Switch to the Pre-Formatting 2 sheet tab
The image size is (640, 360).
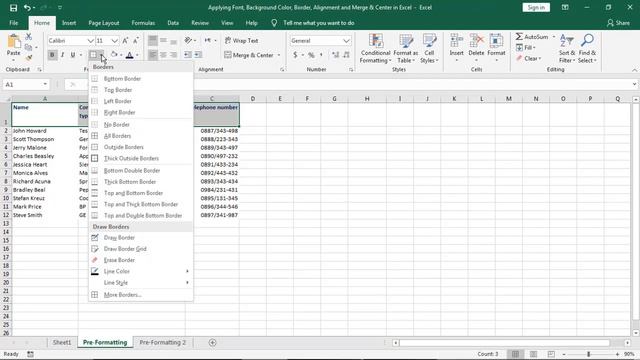point(162,342)
